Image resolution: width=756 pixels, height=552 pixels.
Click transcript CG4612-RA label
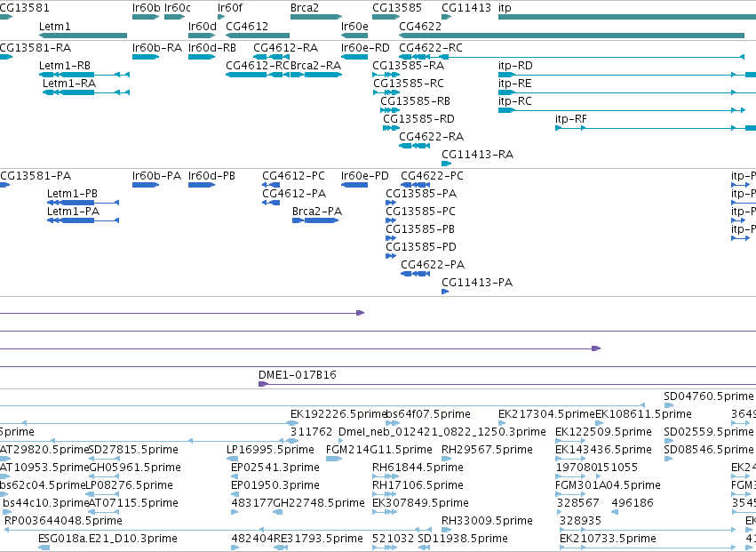coord(285,47)
